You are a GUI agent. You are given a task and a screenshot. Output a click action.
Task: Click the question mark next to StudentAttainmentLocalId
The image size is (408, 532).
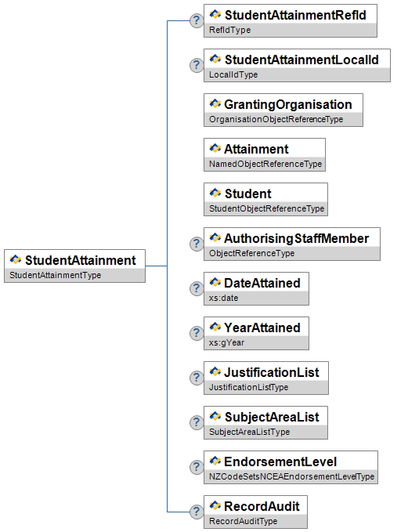(197, 65)
